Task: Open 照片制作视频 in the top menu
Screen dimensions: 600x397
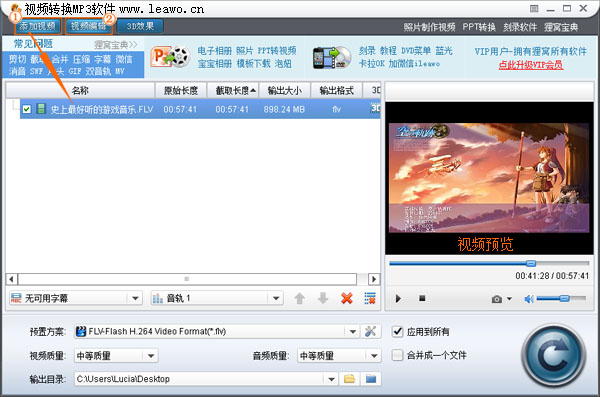Action: [x=429, y=27]
